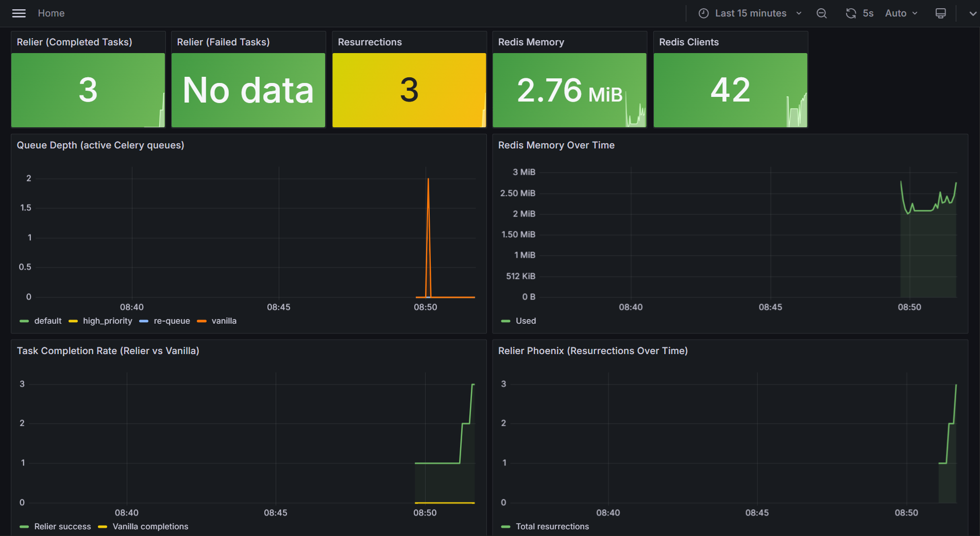980x536 pixels.
Task: Click the Home breadcrumb link
Action: [51, 13]
